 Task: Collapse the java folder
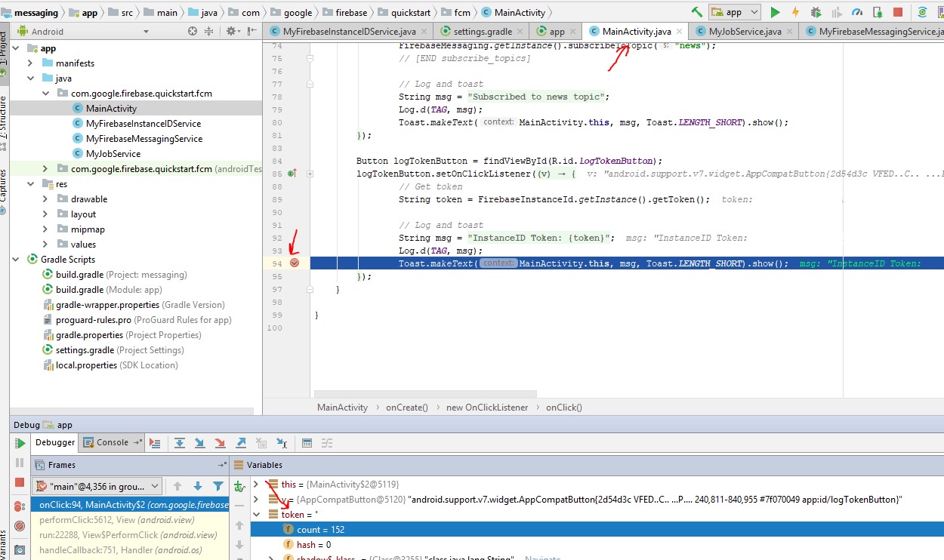pyautogui.click(x=31, y=78)
